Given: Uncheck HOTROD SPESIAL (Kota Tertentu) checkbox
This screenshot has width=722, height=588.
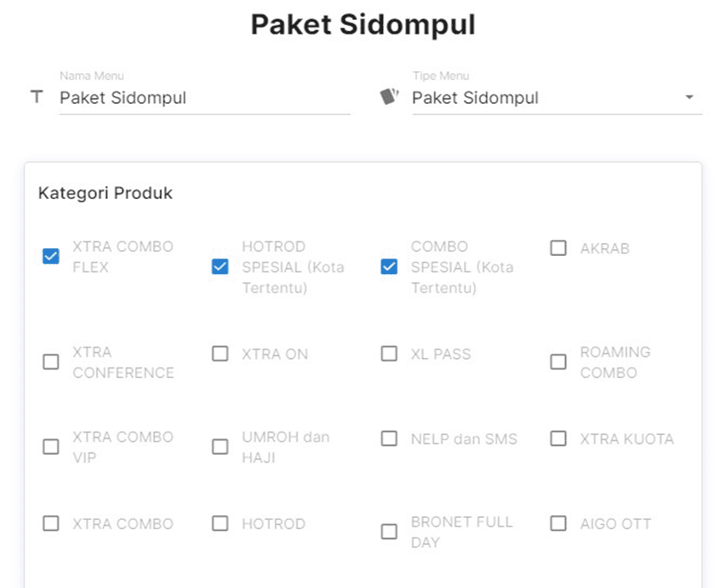Looking at the screenshot, I should click(220, 266).
